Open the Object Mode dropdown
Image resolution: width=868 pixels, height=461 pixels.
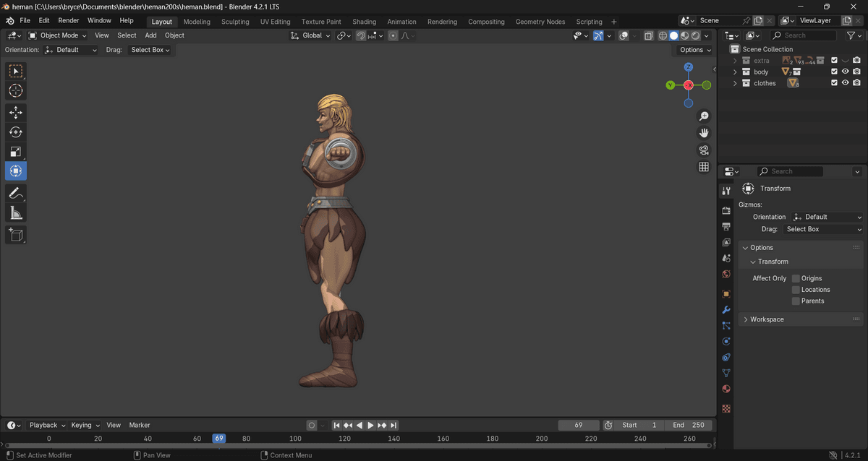tap(58, 35)
